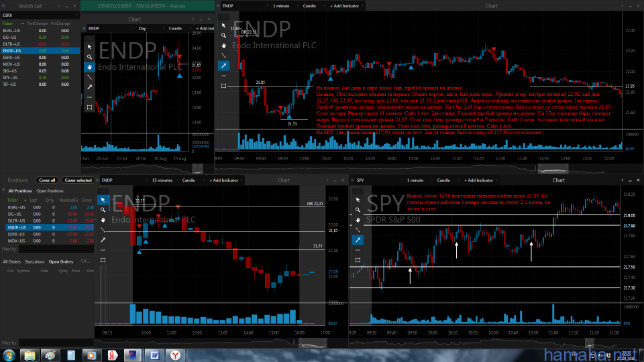Open Add Indicator dropdown in SPY chart

coord(480,180)
